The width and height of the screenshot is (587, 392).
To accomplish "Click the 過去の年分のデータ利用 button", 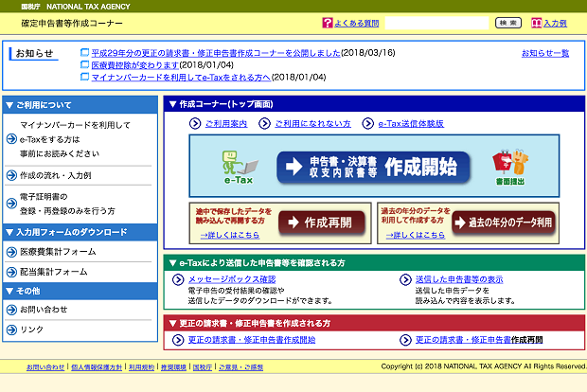I will (x=504, y=223).
